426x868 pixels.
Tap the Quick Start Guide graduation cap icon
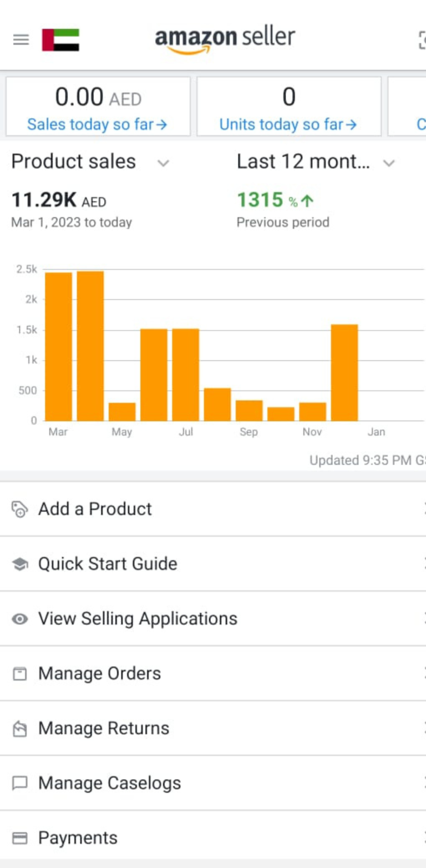click(19, 564)
